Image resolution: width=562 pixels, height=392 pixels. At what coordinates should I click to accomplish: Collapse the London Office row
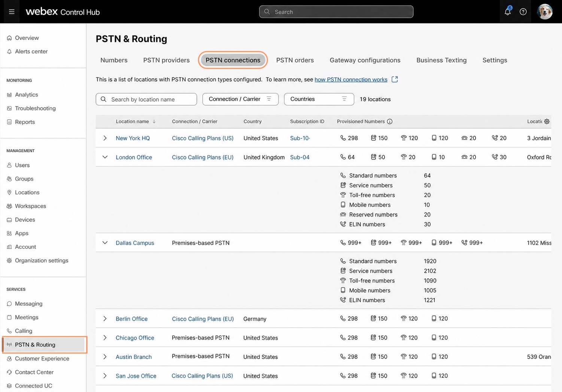click(x=105, y=157)
